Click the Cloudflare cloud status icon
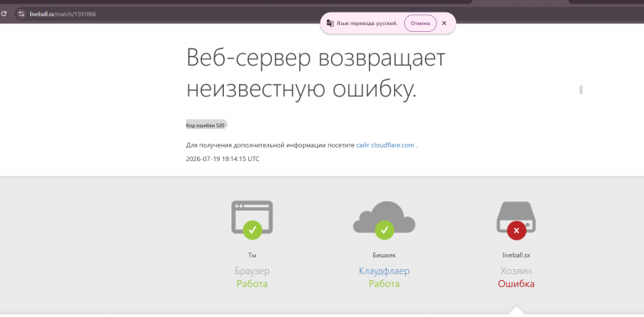 click(x=384, y=220)
